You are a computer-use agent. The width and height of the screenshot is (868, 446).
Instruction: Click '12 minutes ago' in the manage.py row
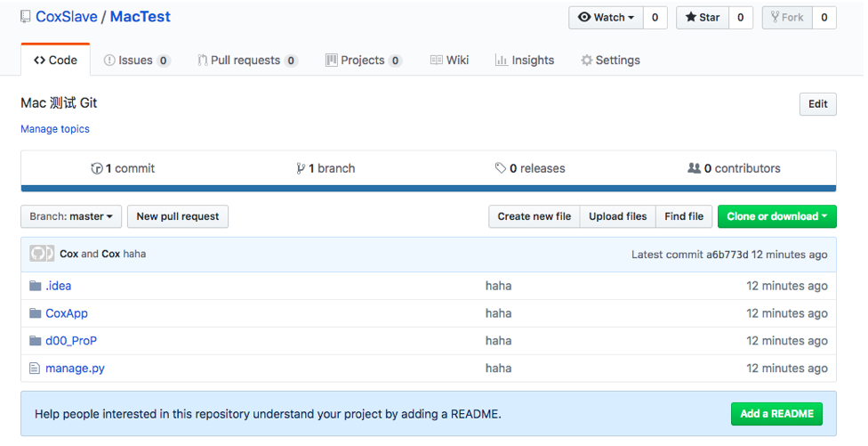[786, 369]
